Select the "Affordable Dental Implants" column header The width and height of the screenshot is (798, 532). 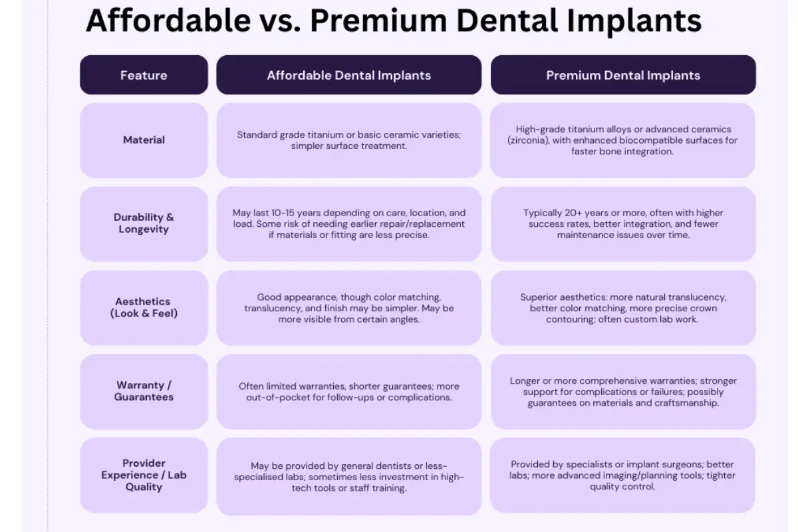348,75
